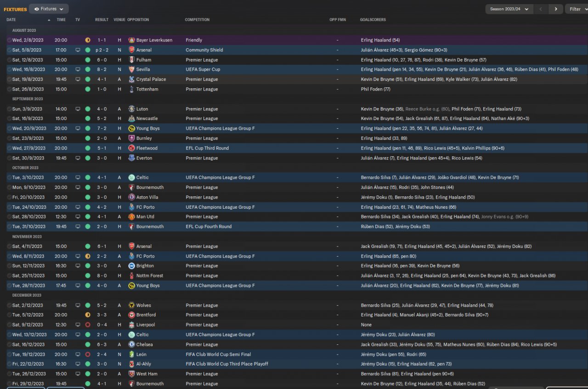
Task: Open the Fixtures view dropdown
Action: pyautogui.click(x=49, y=9)
